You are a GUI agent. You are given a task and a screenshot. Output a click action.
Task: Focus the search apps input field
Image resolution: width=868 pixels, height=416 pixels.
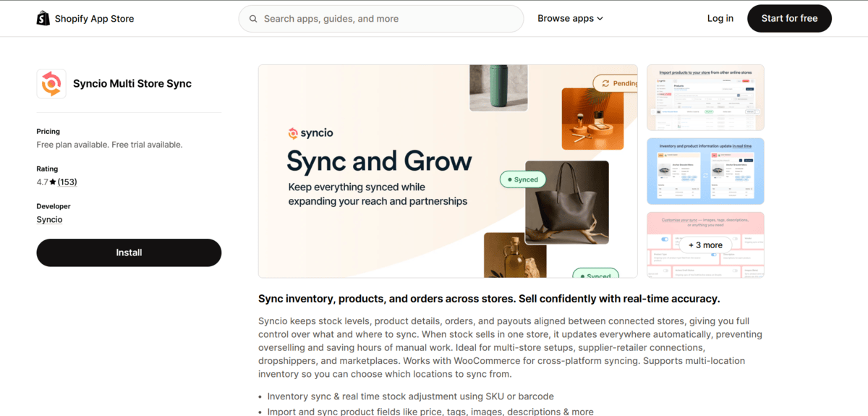click(x=381, y=19)
